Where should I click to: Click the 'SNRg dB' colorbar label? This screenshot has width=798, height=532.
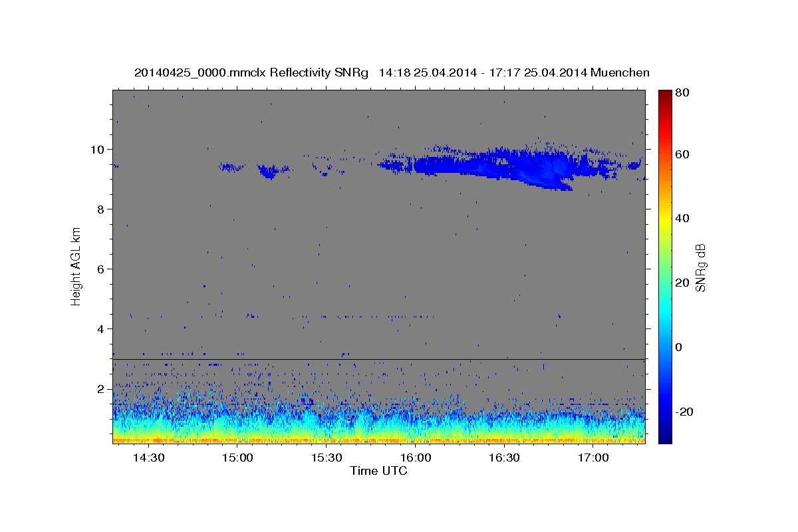point(700,268)
